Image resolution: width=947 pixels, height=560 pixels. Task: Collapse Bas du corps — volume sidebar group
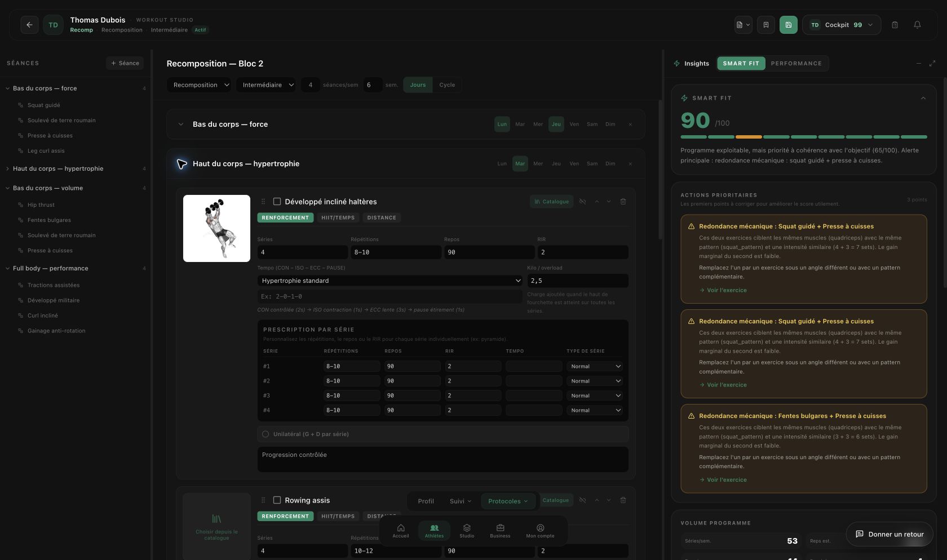pyautogui.click(x=7, y=188)
